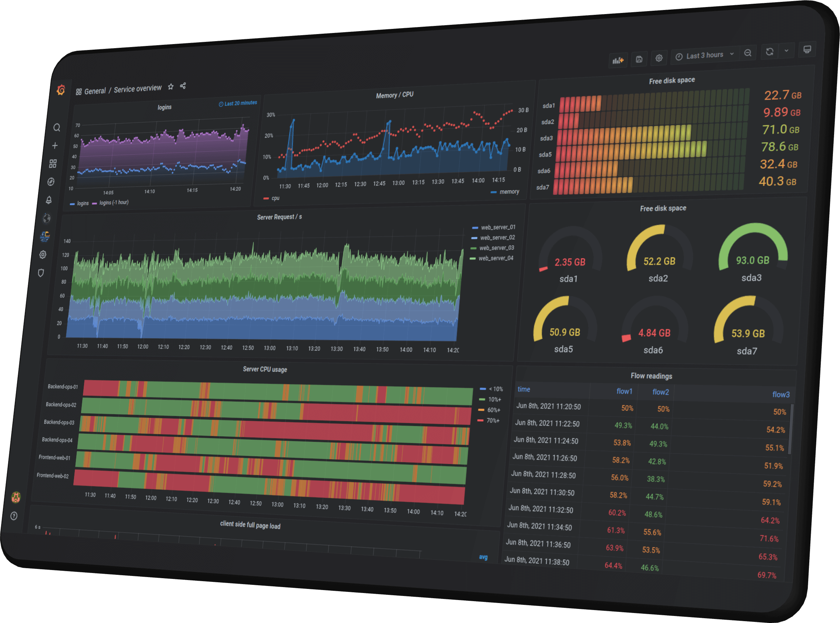Go to the General breadcrumb
The image size is (840, 623).
95,91
